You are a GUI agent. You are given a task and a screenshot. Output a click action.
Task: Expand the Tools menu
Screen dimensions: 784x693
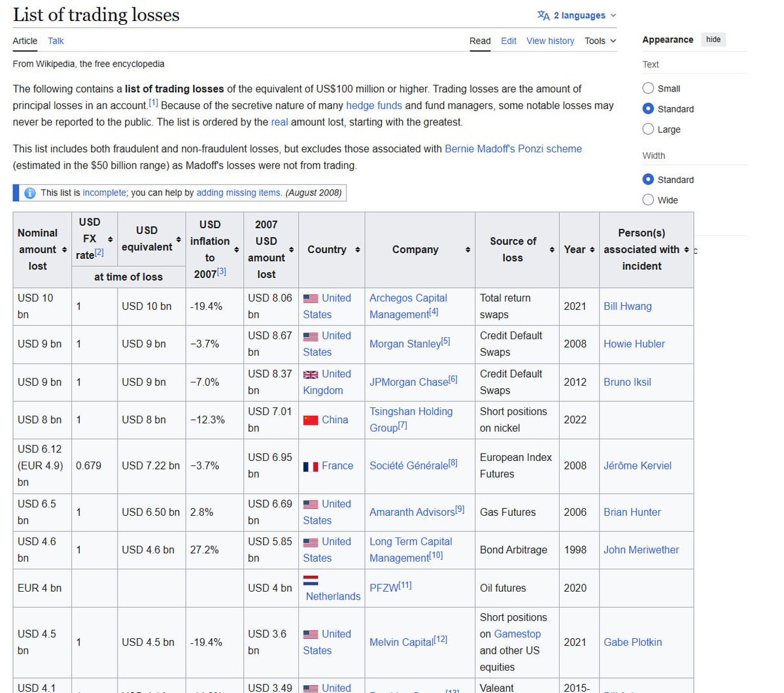pyautogui.click(x=600, y=41)
